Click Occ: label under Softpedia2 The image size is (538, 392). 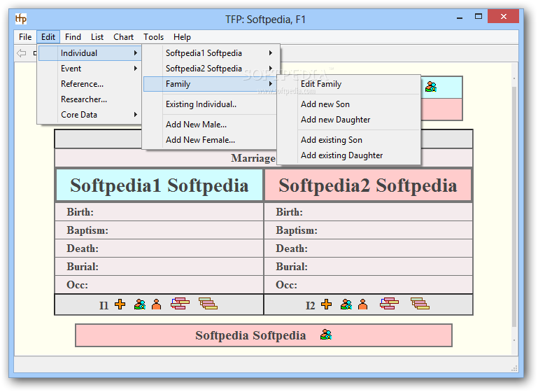[287, 285]
